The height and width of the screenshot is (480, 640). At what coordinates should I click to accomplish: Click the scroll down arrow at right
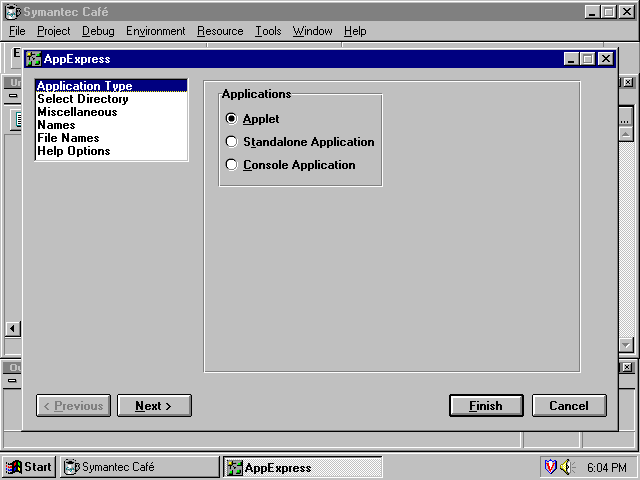pos(626,345)
